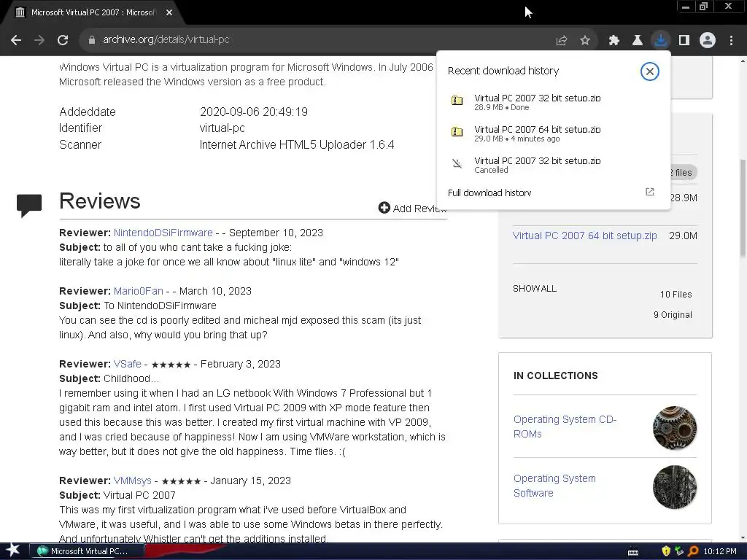Open the side panel icon
This screenshot has width=747, height=560.
click(x=684, y=41)
